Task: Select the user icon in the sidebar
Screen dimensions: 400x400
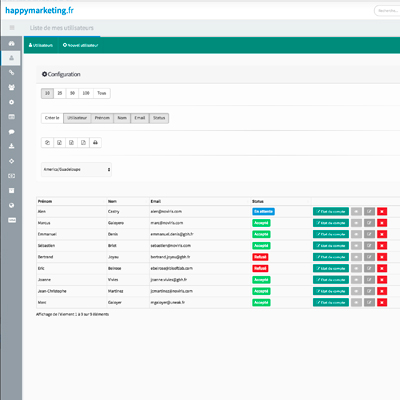Action: 11,58
